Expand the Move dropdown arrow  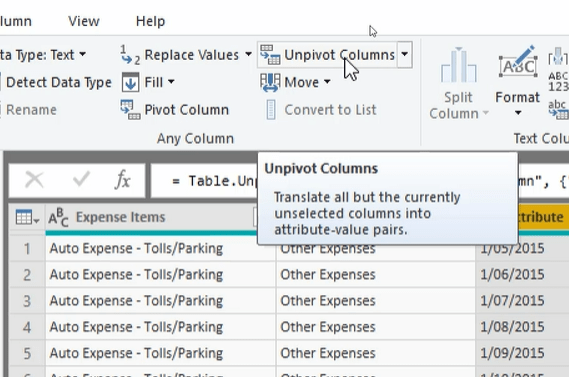327,82
